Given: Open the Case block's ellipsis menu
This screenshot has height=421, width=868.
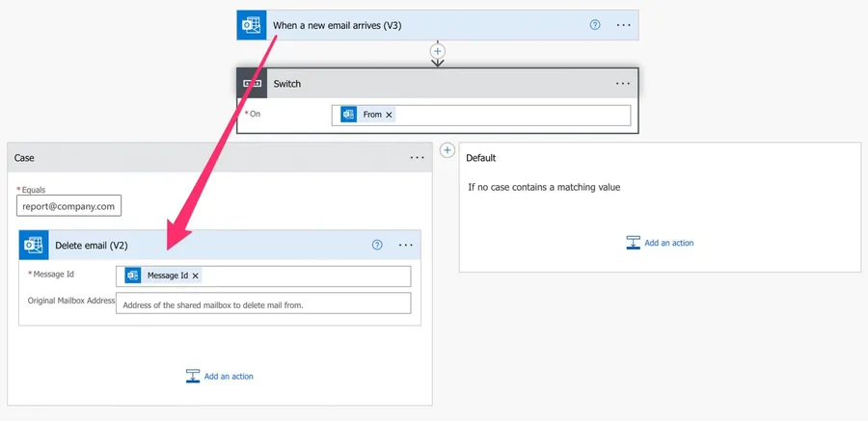Looking at the screenshot, I should click(x=417, y=157).
